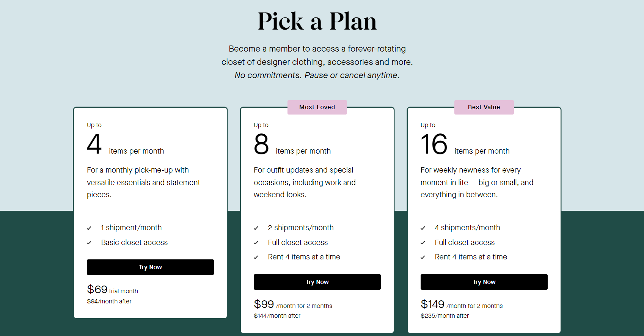Viewport: 644px width, 336px height.
Task: Click the Full closet checkmark in 16-item plan
Action: (x=423, y=243)
